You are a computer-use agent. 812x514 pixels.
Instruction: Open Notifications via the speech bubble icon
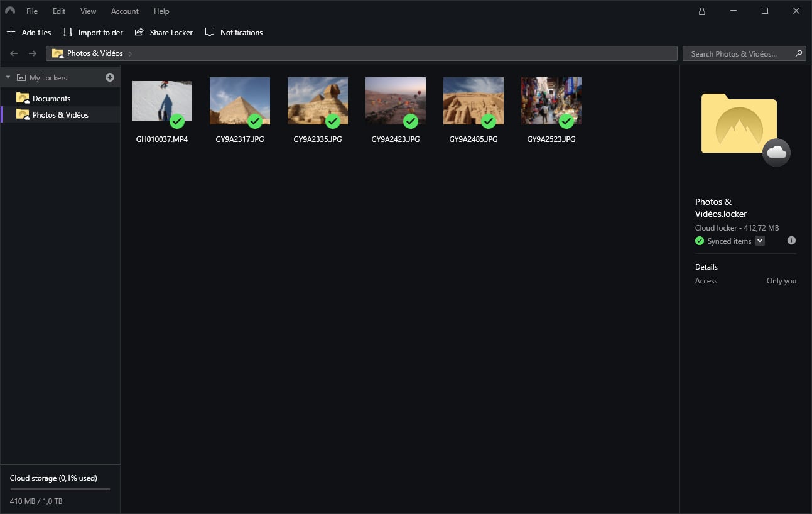tap(210, 32)
